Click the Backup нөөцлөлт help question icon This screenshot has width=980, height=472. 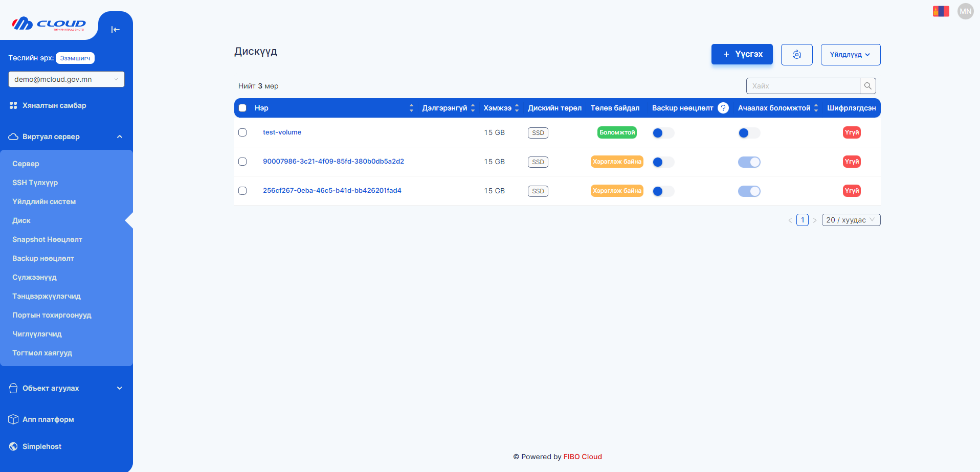point(723,108)
